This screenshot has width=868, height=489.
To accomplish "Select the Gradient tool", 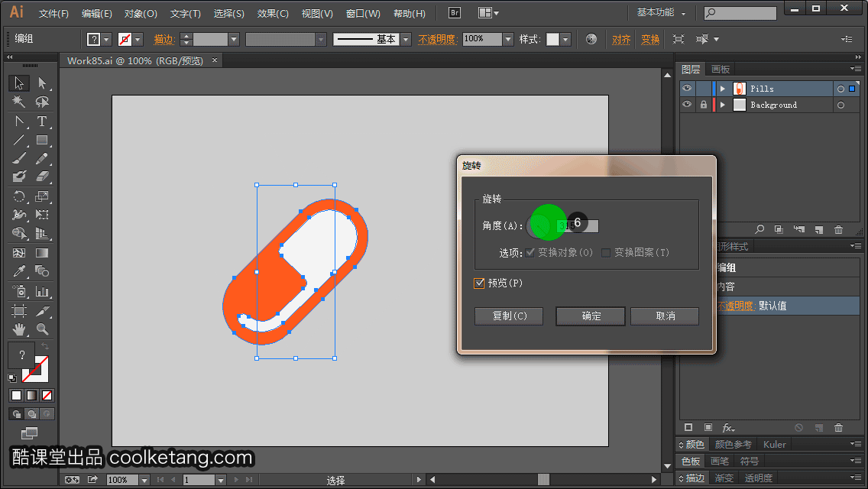I will tap(42, 253).
